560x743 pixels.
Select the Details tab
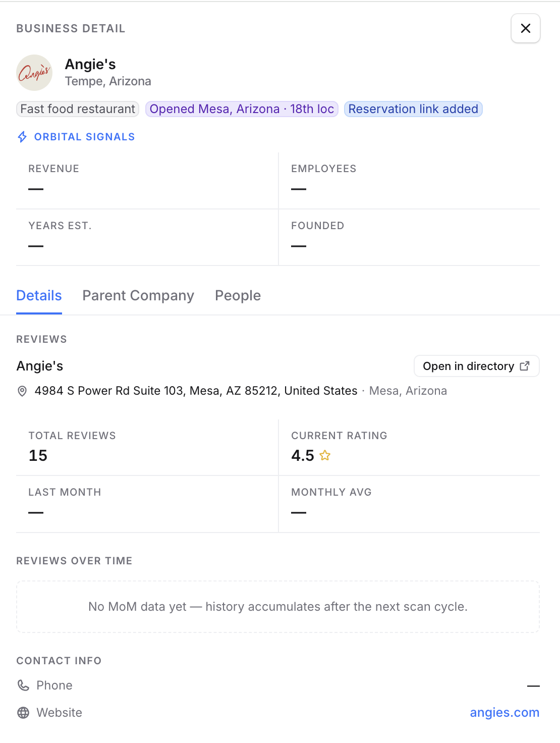point(39,296)
